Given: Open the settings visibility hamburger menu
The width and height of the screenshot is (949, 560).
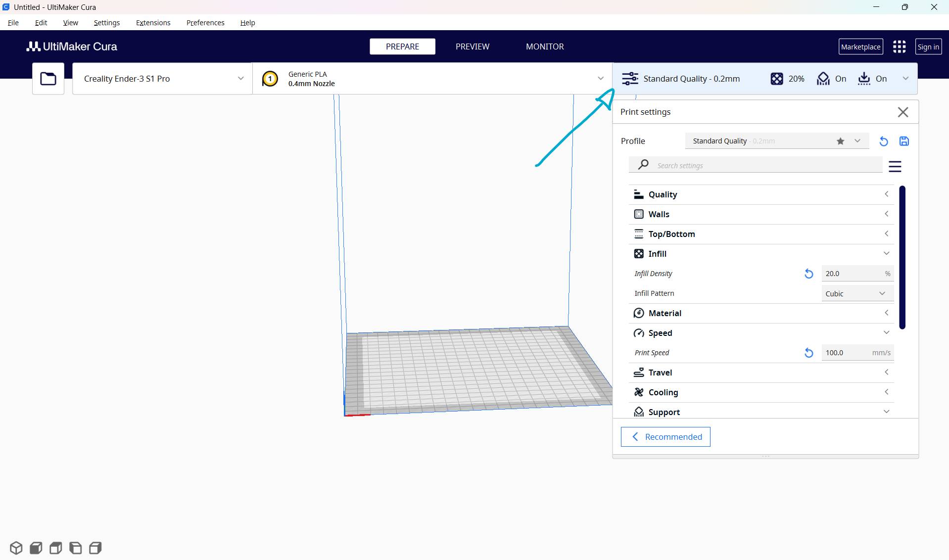Looking at the screenshot, I should pos(895,166).
